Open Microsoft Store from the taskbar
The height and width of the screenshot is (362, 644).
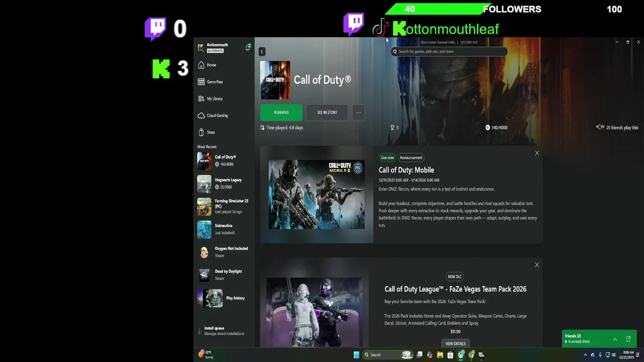450,355
